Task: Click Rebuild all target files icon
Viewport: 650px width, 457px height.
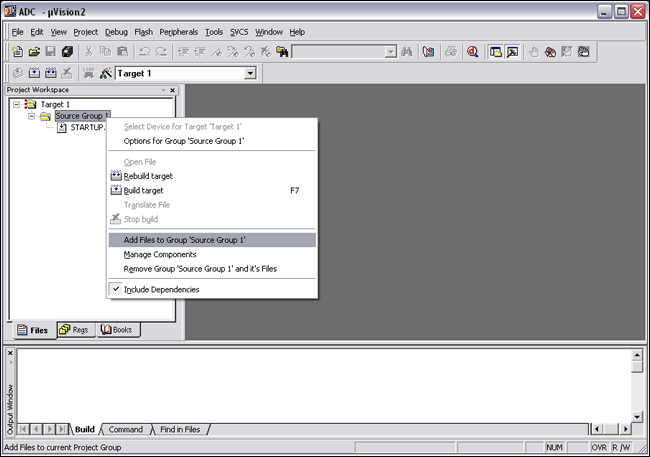Action: (x=50, y=74)
